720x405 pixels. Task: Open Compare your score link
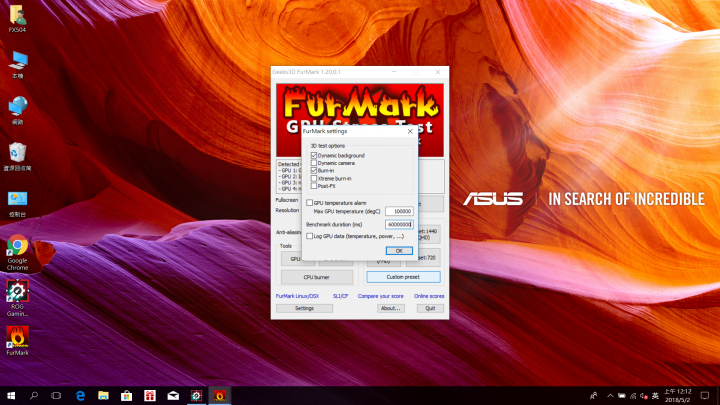coord(381,296)
